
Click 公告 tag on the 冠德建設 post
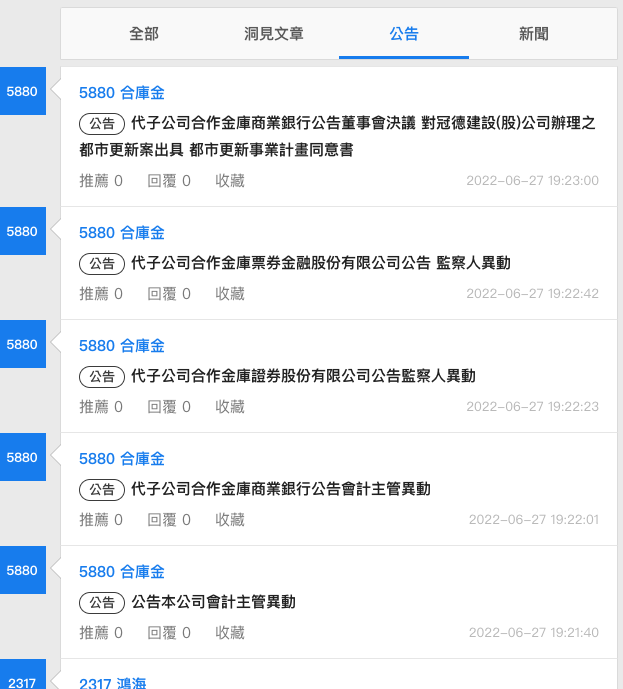pos(102,124)
